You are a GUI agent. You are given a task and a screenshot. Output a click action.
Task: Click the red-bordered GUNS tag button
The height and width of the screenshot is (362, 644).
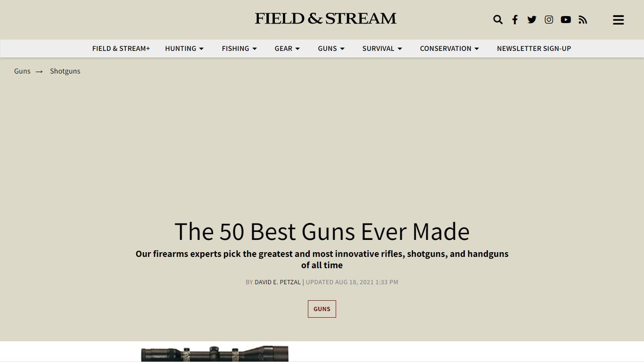coord(322,309)
